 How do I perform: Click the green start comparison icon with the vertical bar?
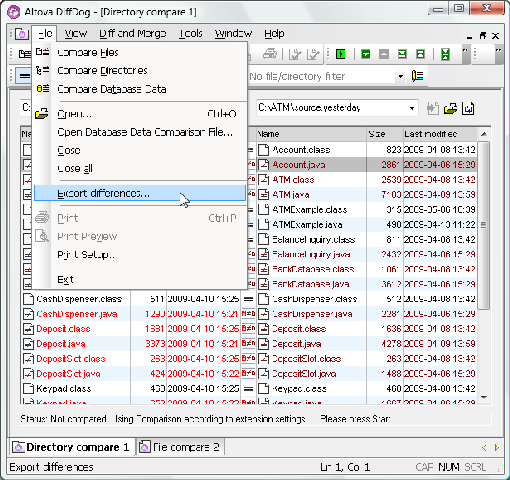341,54
